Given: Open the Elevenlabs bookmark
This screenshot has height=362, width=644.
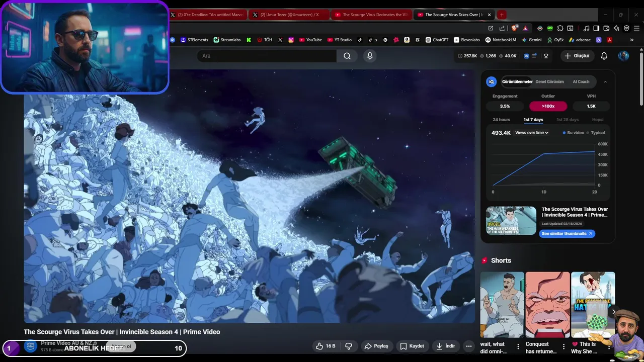Looking at the screenshot, I should pos(466,40).
